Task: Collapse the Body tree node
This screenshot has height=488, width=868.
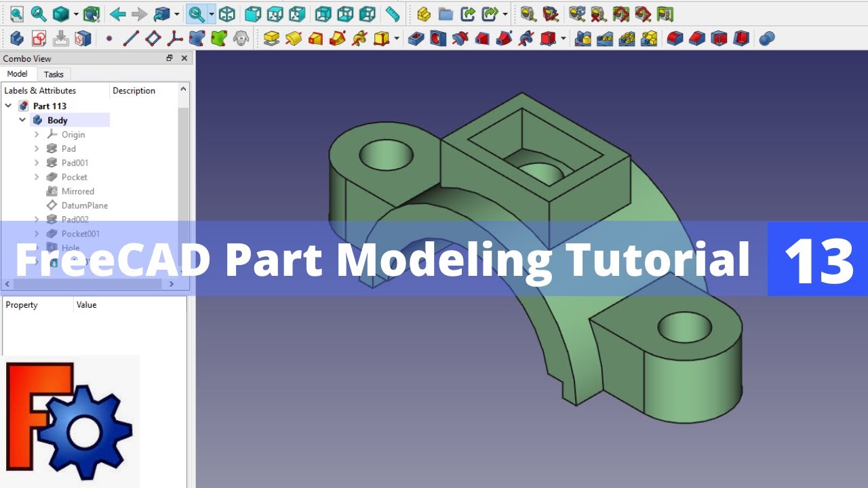Action: point(22,120)
